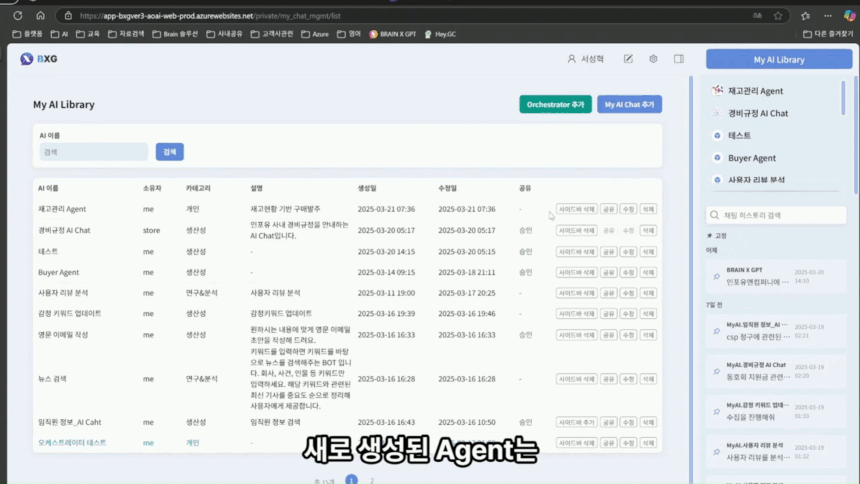Screen dimensions: 860x484
Task: Open settings via the header gear icon
Action: click(653, 59)
